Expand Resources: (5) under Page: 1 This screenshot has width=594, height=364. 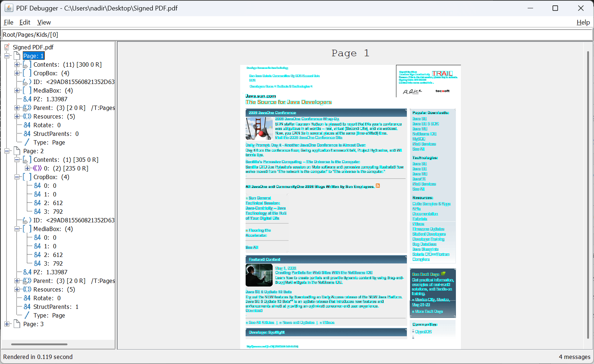point(17,116)
